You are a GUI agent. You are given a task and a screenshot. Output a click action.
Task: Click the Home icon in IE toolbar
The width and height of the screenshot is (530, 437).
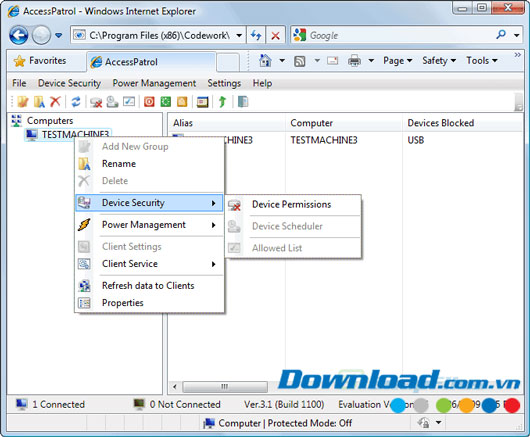tap(265, 61)
